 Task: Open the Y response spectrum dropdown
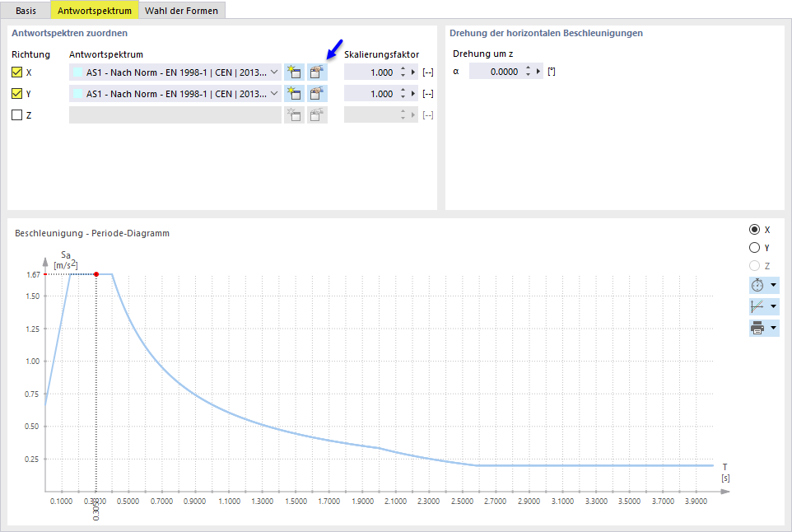pyautogui.click(x=274, y=93)
